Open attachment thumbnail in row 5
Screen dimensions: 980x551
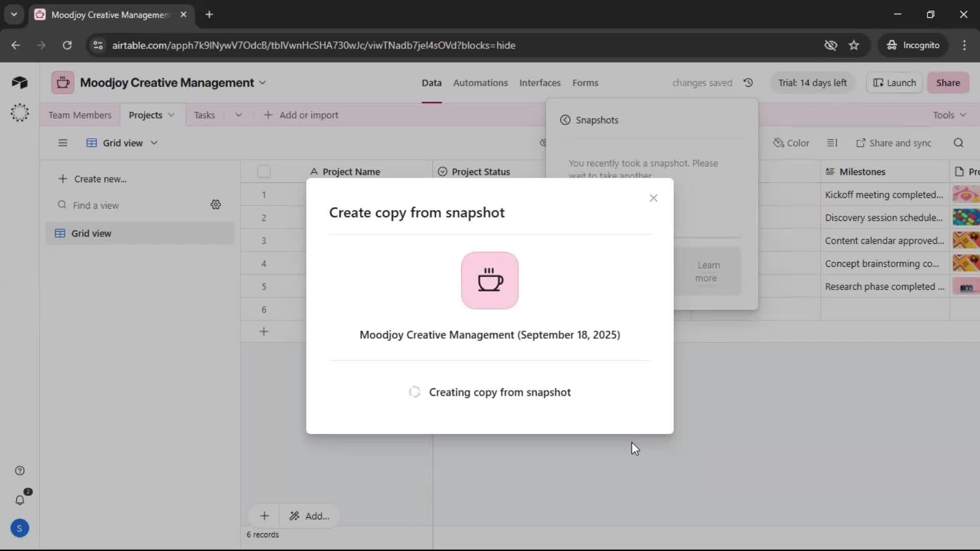966,287
